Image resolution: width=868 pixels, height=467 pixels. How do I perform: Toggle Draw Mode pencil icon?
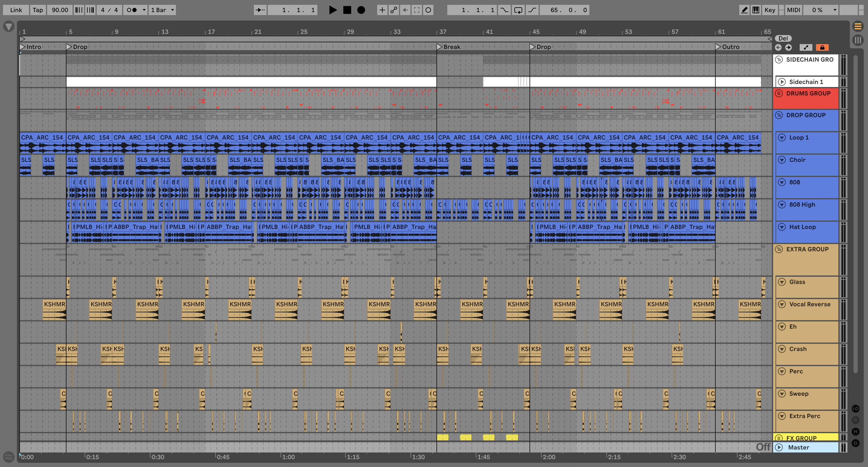coord(744,10)
